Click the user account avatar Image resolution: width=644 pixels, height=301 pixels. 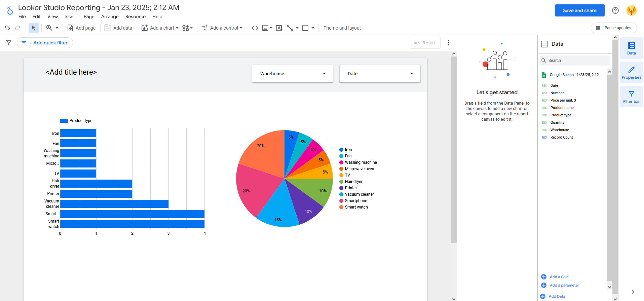[632, 10]
